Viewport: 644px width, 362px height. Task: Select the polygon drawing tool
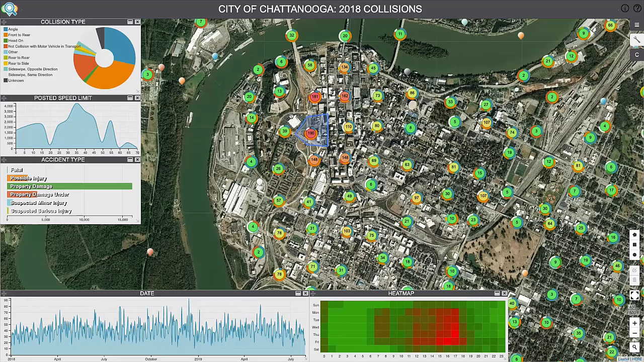pos(634,234)
